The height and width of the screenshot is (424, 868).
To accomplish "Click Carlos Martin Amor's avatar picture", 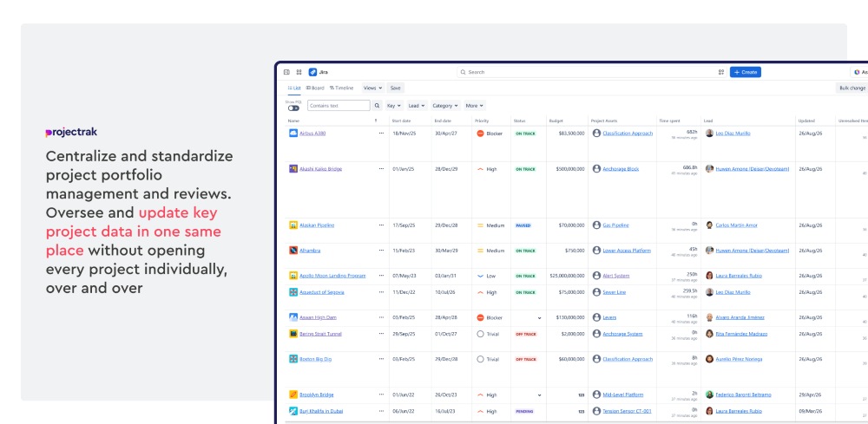I will (x=709, y=225).
